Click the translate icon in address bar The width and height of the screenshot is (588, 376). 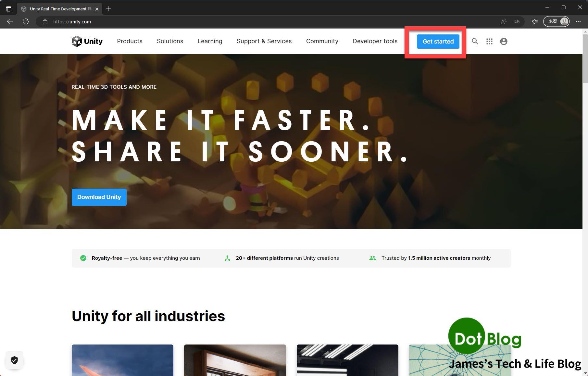(x=516, y=21)
